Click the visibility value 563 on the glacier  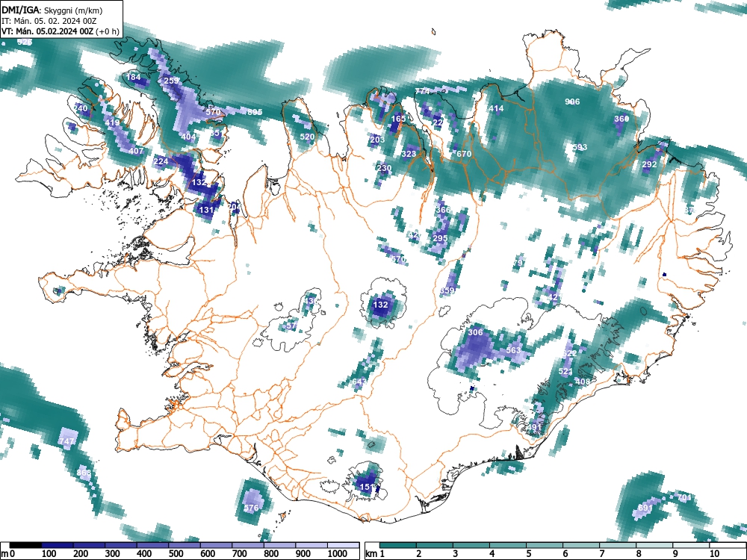(514, 350)
